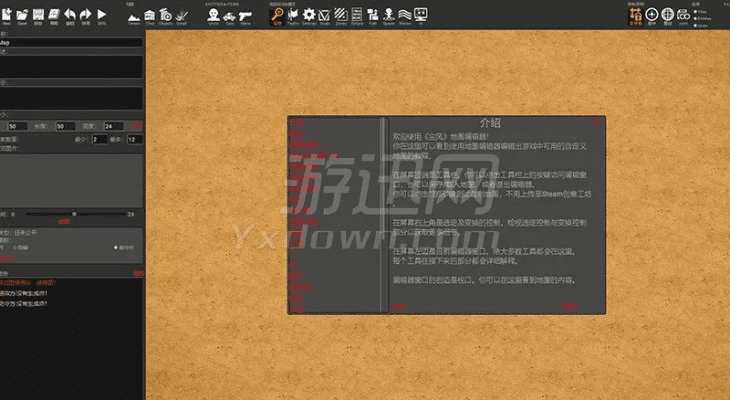The width and height of the screenshot is (730, 400).
Task: Click the Play test map icon
Action: tap(101, 14)
